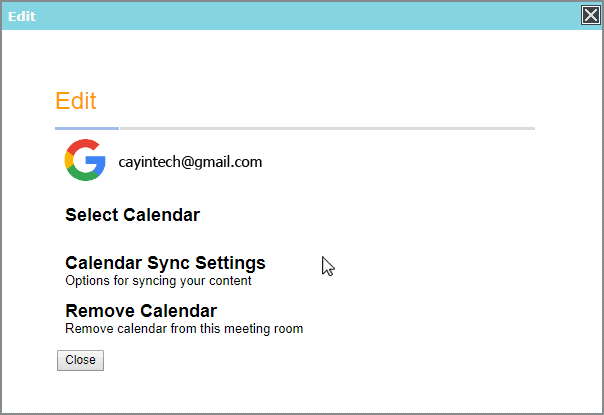This screenshot has width=604, height=415.
Task: Click "Remove calendar from this meeting room" text
Action: tap(183, 328)
